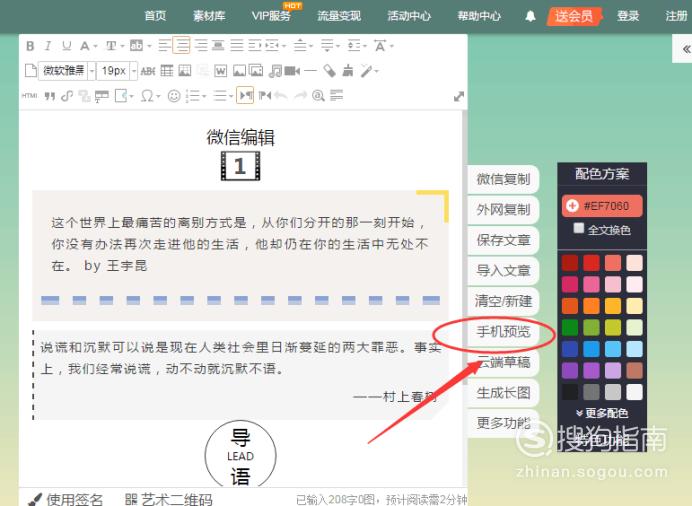
Task: Click 艺术二维码 at the bottom
Action: tap(169, 499)
